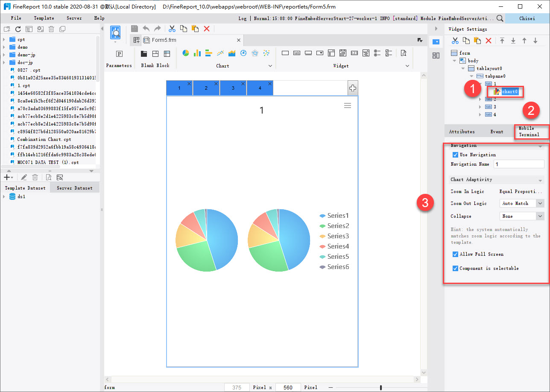Click the zoom slider at bottom
Image resolution: width=550 pixels, height=392 pixels.
381,387
